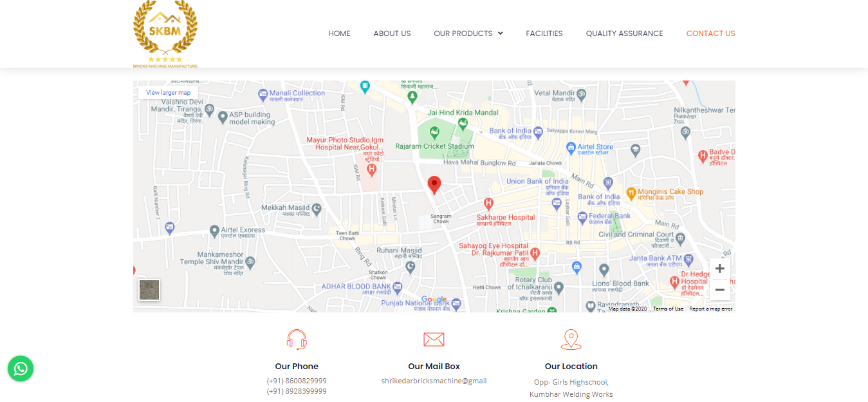Click the headset icon above Our Phone
Viewport: 868px width, 402px height.
point(297,340)
